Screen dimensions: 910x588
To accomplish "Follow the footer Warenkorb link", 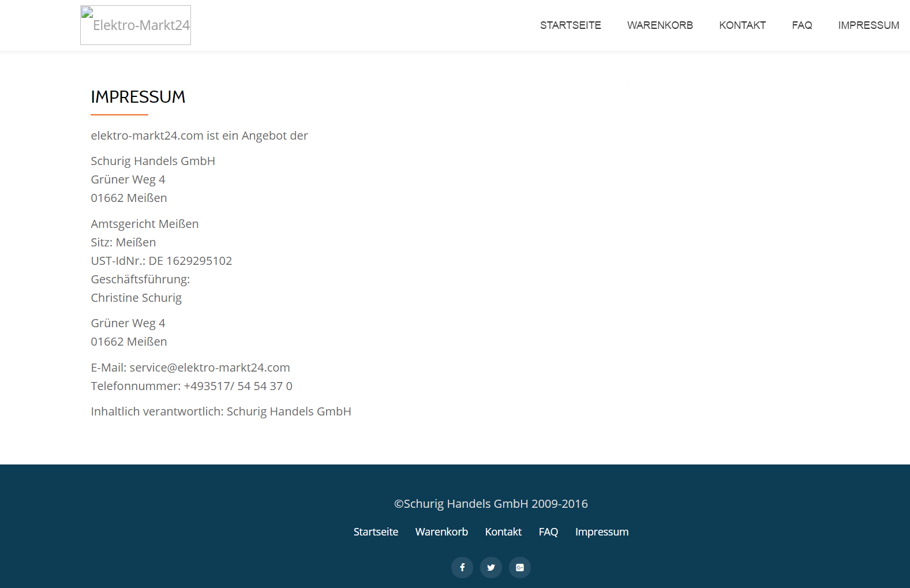I will (x=441, y=532).
